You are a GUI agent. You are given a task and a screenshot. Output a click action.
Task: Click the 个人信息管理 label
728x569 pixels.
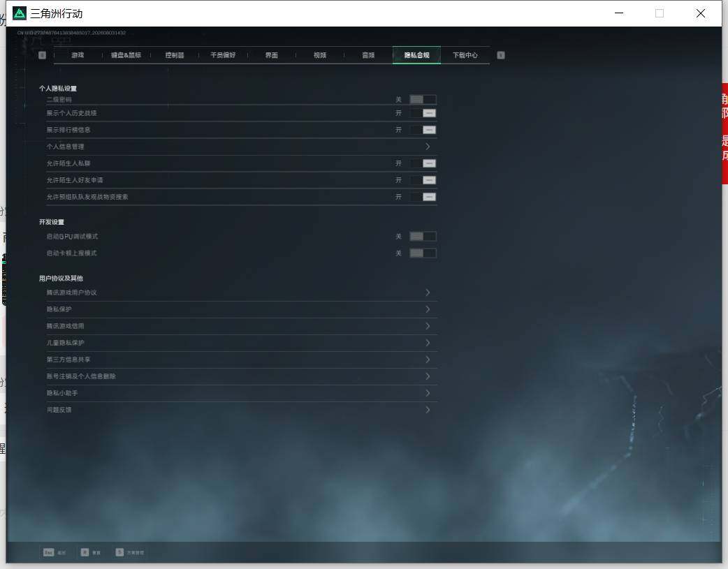click(x=65, y=147)
